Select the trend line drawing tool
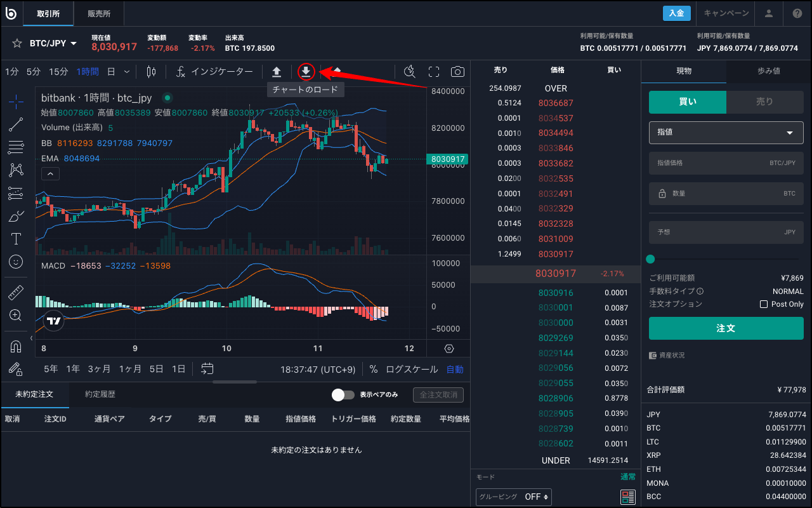812x508 pixels. coord(15,124)
